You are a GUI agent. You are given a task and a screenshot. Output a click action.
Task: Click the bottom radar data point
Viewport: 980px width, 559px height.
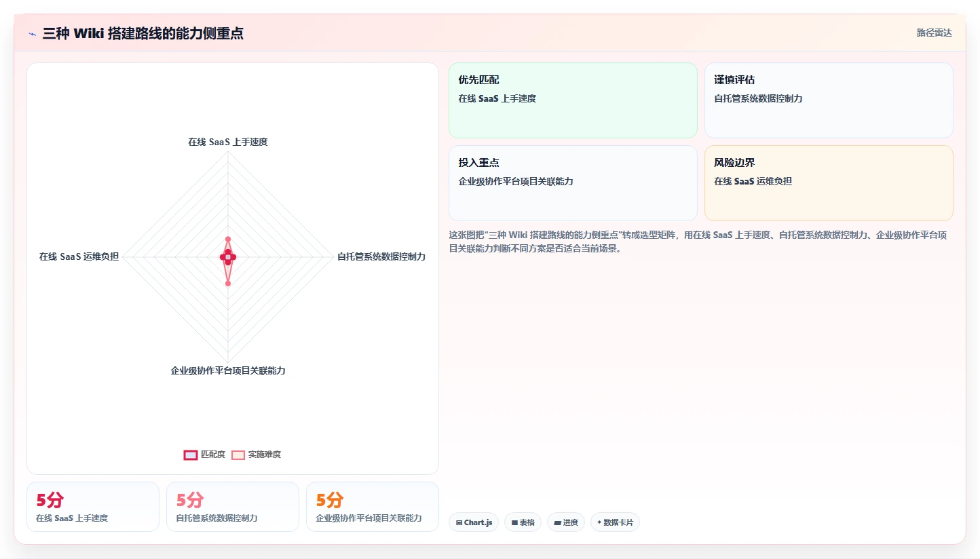tap(228, 284)
